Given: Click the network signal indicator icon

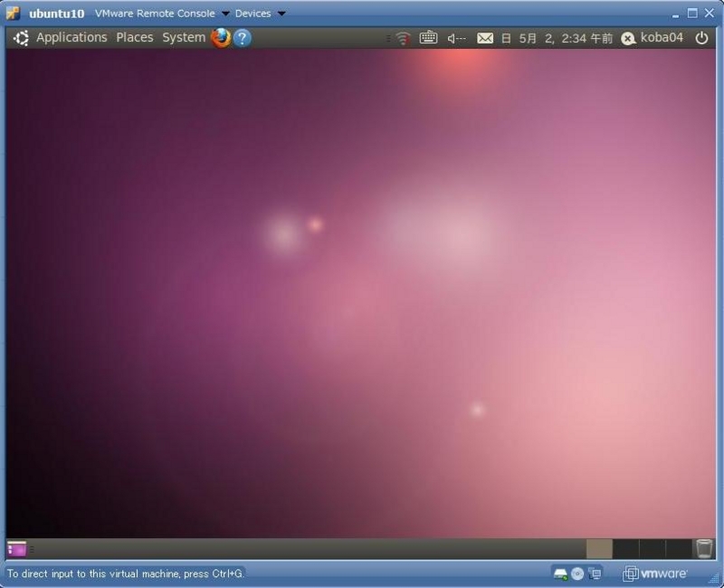Looking at the screenshot, I should 402,38.
